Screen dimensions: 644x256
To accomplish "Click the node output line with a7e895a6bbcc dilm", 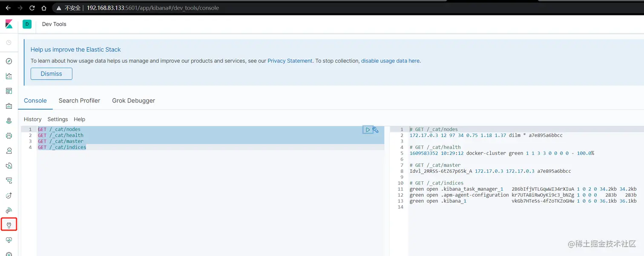I will click(x=486, y=135).
